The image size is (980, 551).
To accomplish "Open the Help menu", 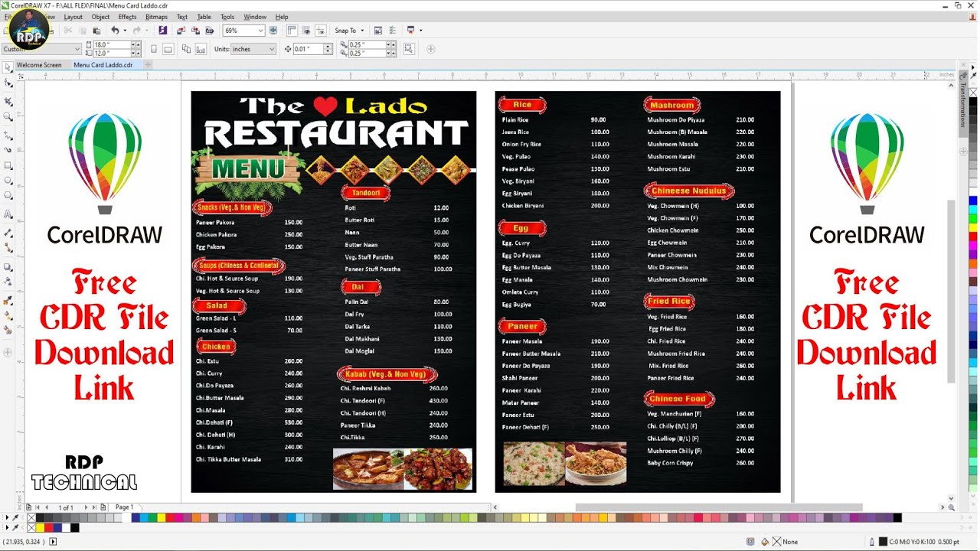I will pyautogui.click(x=282, y=17).
